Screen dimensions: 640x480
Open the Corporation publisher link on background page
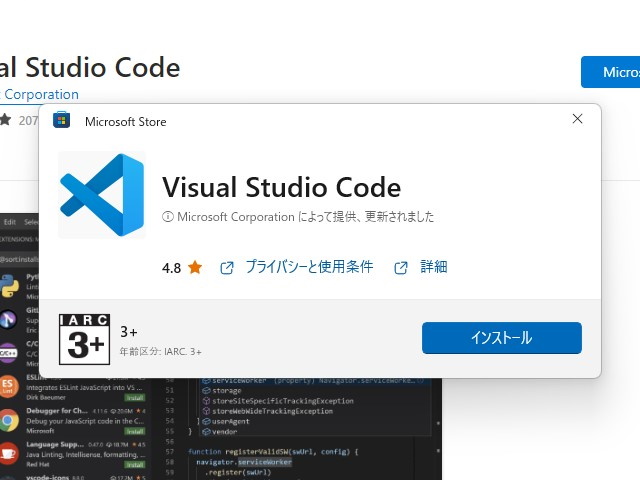39,94
